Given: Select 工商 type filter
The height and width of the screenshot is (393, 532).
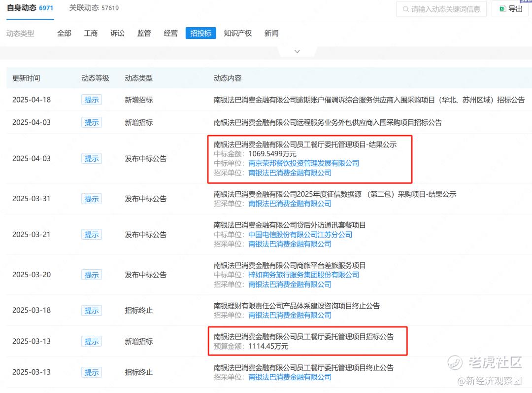Looking at the screenshot, I should tap(91, 34).
